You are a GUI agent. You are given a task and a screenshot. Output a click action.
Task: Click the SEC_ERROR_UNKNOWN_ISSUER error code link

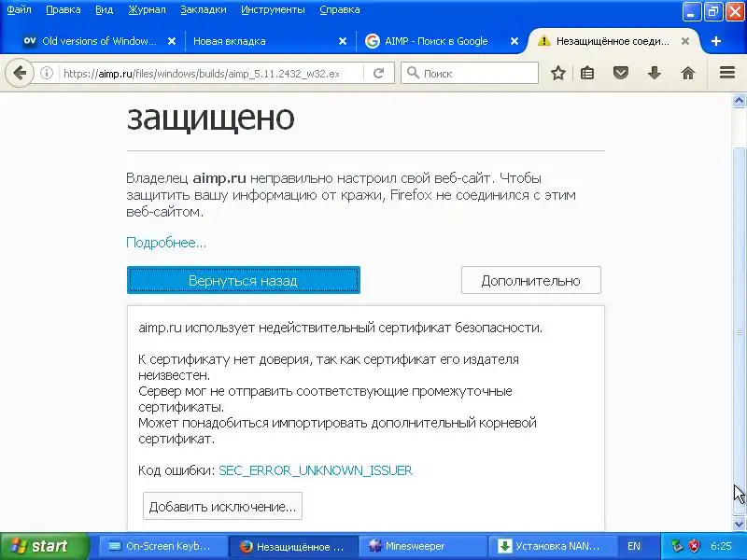point(316,470)
